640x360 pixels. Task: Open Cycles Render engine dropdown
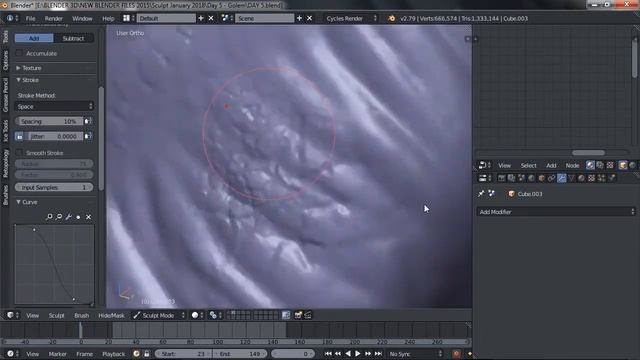coord(351,18)
